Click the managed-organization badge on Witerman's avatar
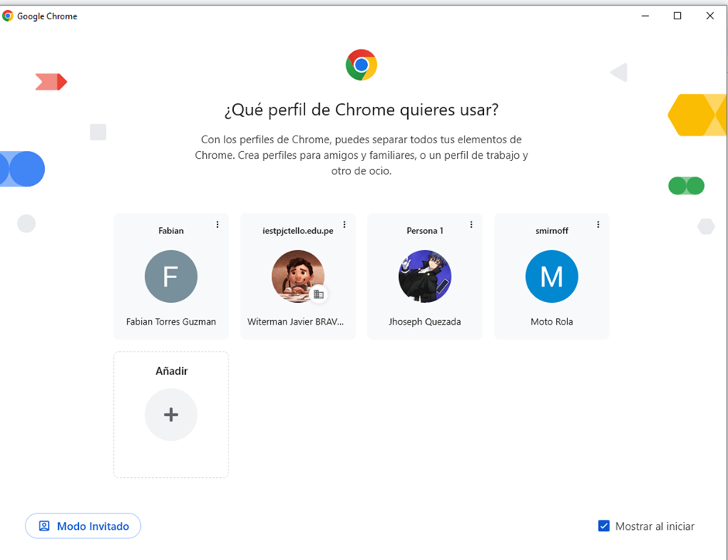The height and width of the screenshot is (560, 728). [318, 294]
